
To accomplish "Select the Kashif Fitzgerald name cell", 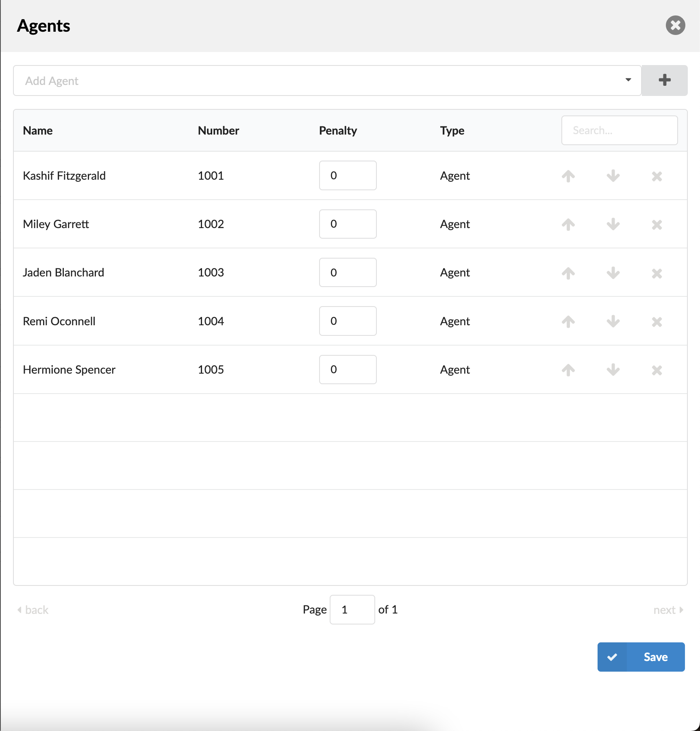I will (64, 176).
